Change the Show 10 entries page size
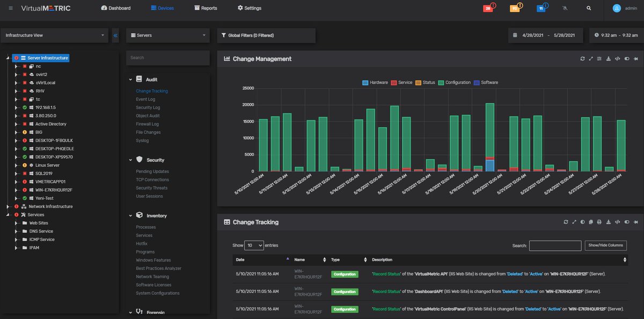Viewport: 644px width, 319px height. click(x=254, y=245)
